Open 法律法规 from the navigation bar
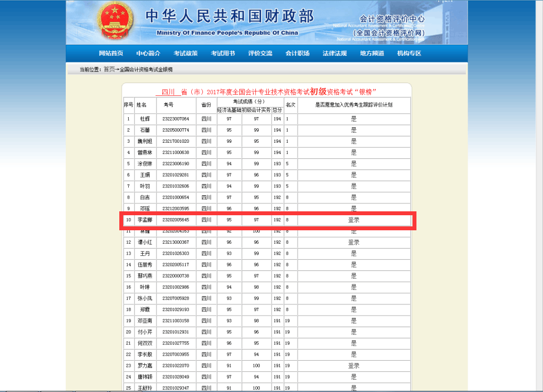 pyautogui.click(x=334, y=54)
